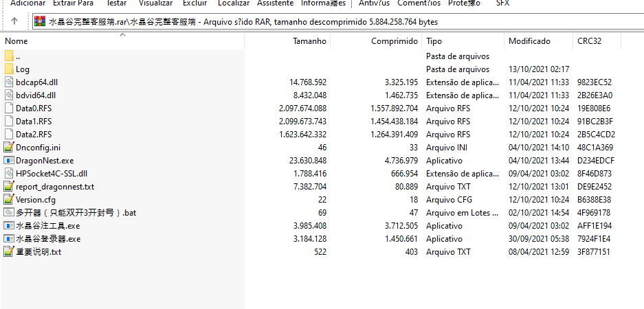Select the bdvid64.dll file name

36,95
